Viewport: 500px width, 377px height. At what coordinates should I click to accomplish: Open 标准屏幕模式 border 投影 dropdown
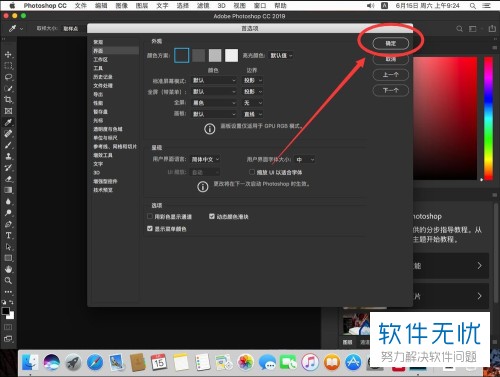click(x=253, y=80)
